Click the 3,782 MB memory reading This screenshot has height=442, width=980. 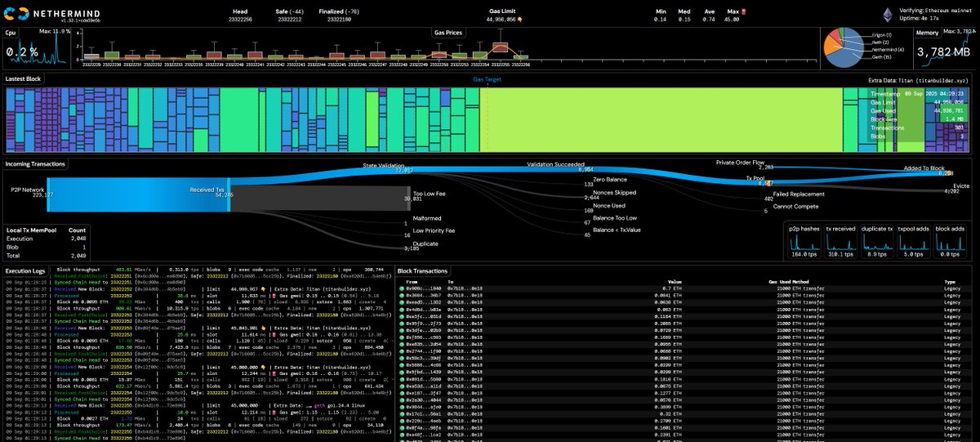point(944,52)
